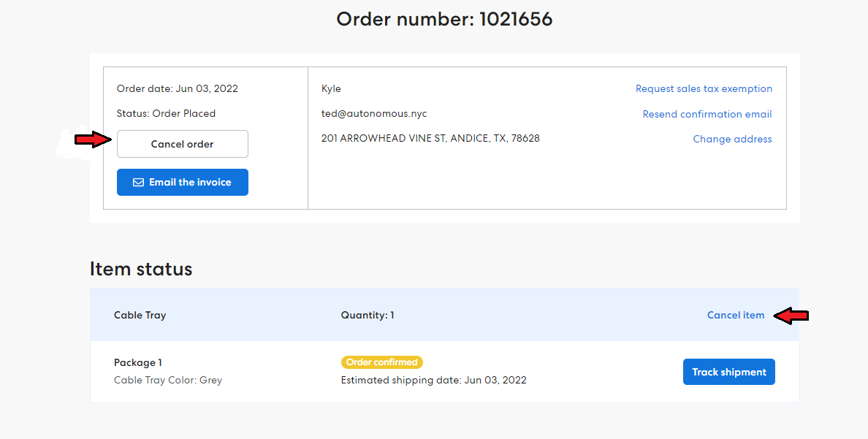868x439 pixels.
Task: Click the red arrow beside Cancel item
Action: [x=791, y=316]
